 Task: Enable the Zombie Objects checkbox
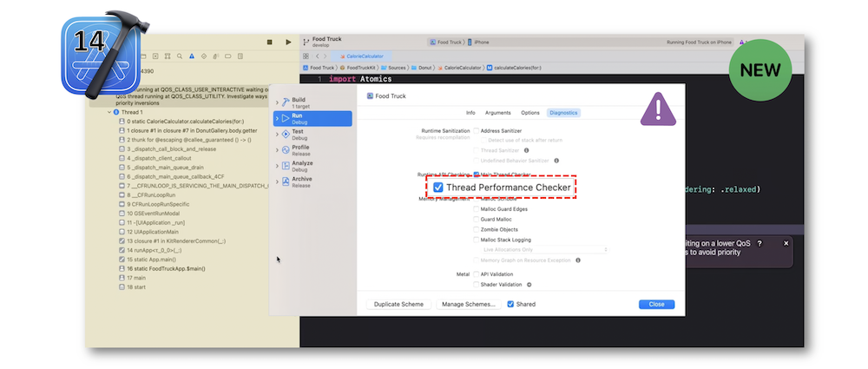(476, 229)
